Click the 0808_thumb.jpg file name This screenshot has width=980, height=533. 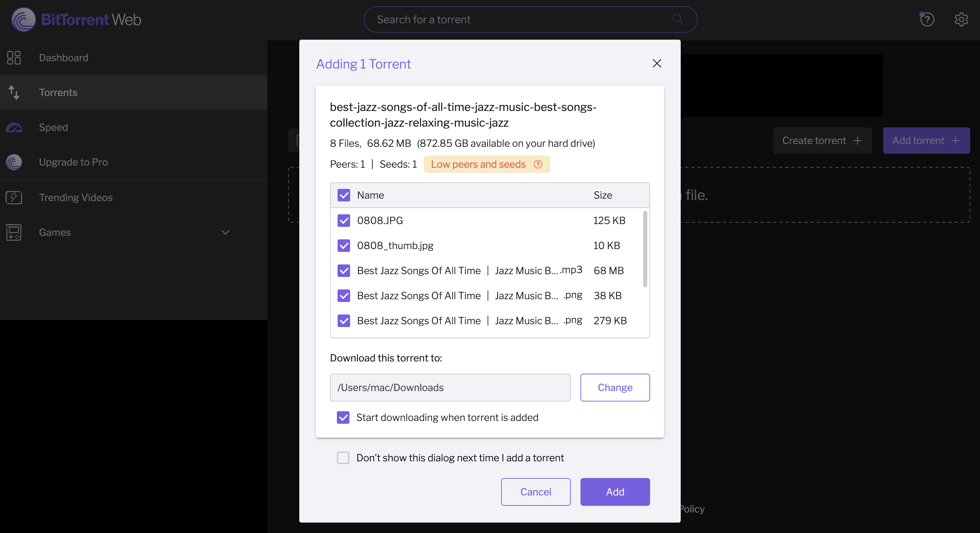pos(395,245)
